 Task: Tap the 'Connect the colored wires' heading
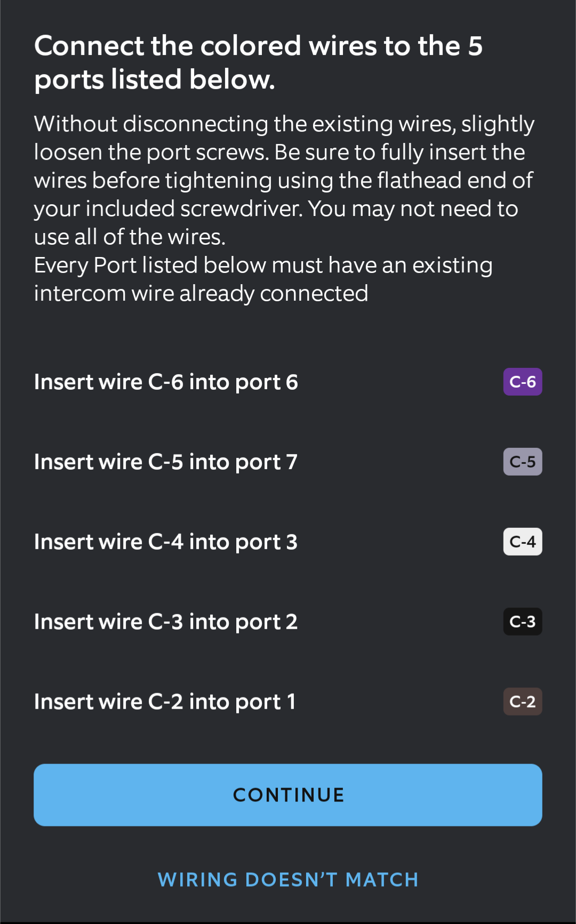click(258, 46)
